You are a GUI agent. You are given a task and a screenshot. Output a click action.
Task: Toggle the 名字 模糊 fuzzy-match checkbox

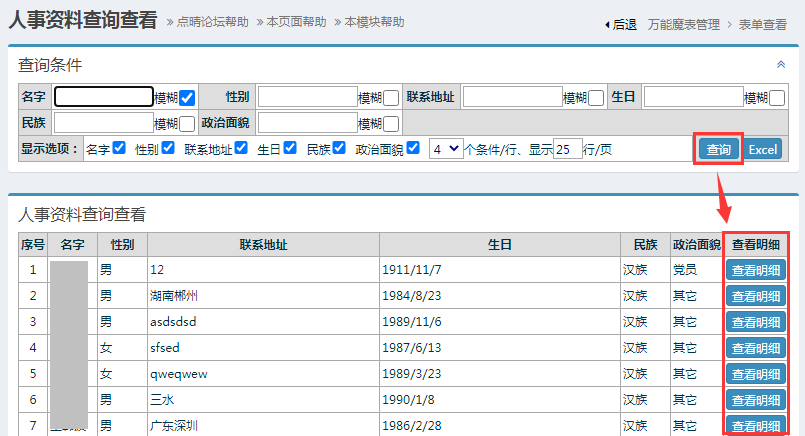pos(187,98)
